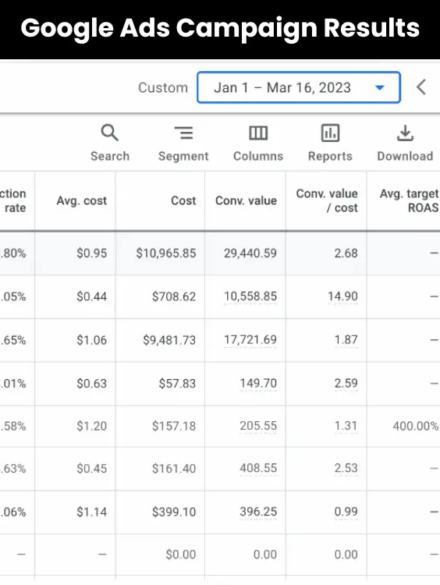
Task: Click the conv. value/cost 2.68
Action: coord(346,253)
